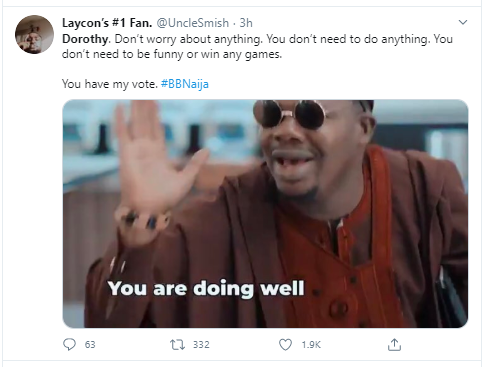Screen dimensions: 483x367
Task: Click the bold word Dorothy in tweet
Action: 85,39
